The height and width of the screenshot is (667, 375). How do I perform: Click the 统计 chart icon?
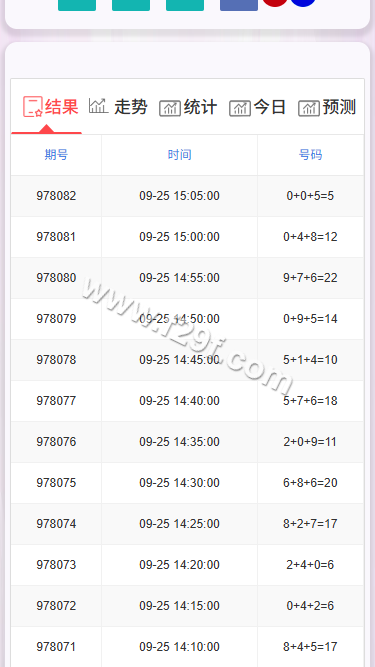[170, 108]
